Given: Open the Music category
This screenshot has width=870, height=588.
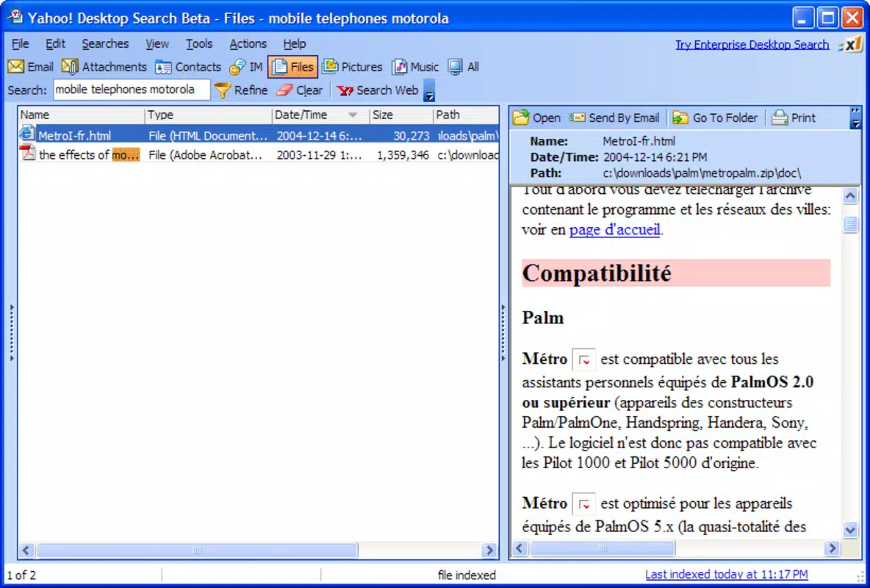Looking at the screenshot, I should coord(416,67).
